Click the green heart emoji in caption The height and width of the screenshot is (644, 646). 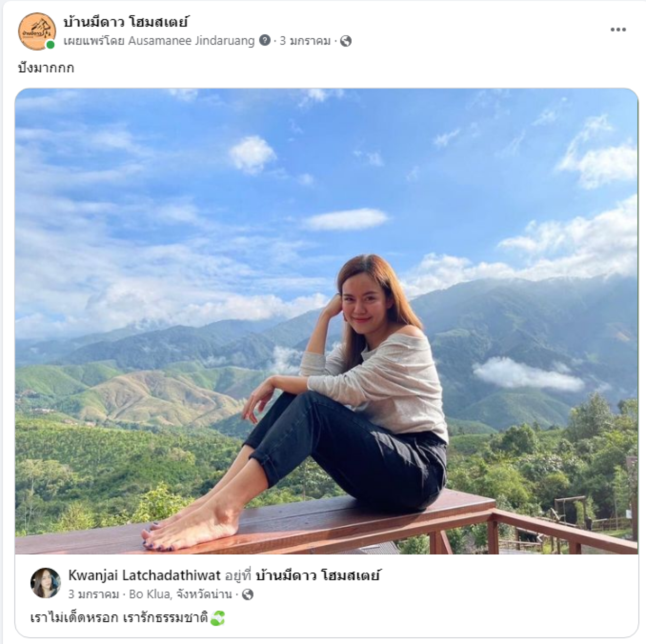217,618
